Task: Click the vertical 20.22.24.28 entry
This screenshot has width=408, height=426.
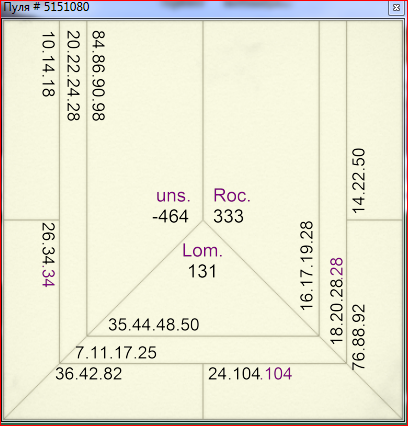Action: point(74,76)
